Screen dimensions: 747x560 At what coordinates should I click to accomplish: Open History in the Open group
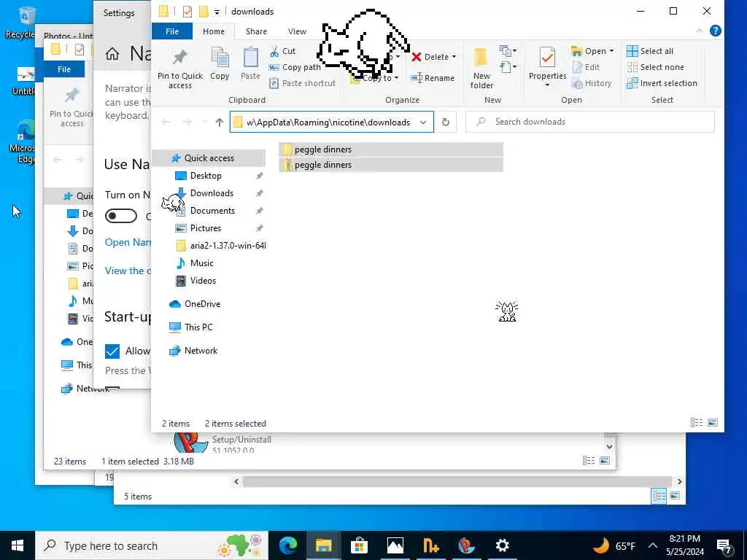coord(592,83)
